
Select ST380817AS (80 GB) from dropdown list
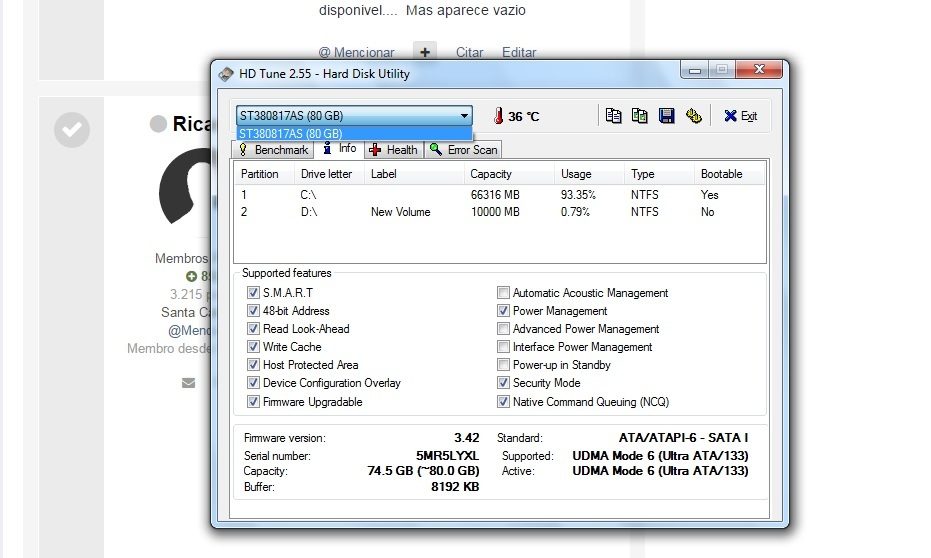pos(354,134)
